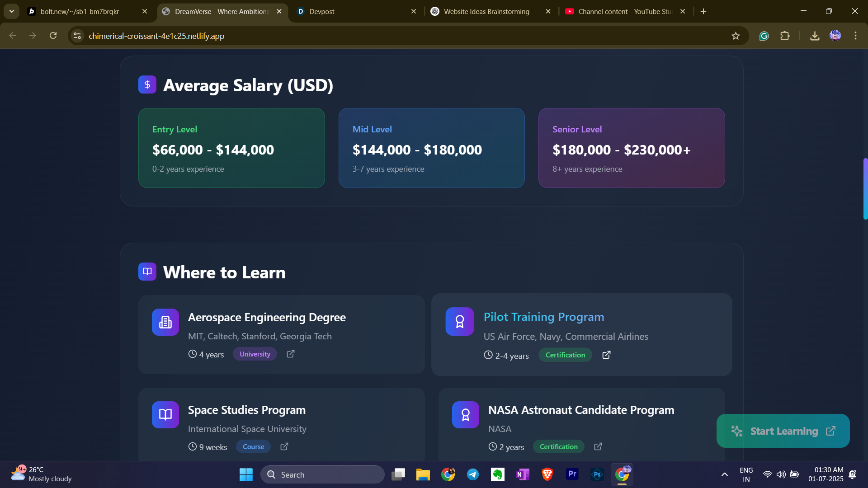Open the Grammarly extension icon
Screen dimensions: 868x488
(764, 36)
